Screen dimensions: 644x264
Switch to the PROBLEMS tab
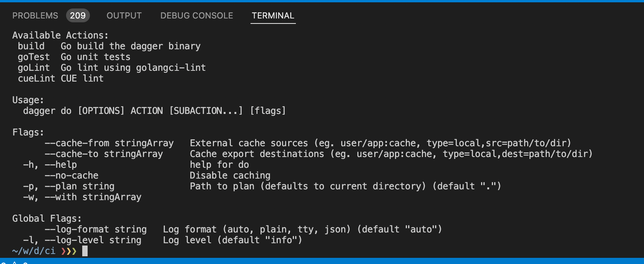35,15
